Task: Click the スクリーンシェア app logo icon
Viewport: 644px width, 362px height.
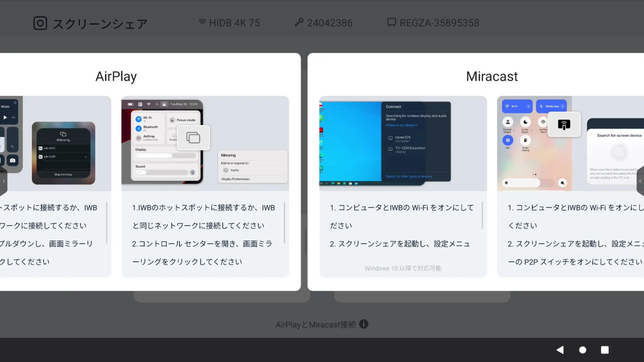Action: tap(40, 23)
